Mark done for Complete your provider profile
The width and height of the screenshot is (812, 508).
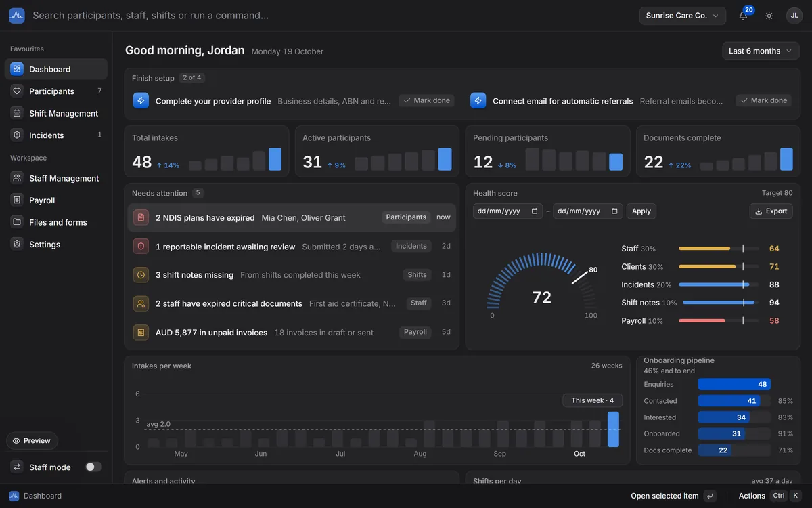[x=426, y=100]
